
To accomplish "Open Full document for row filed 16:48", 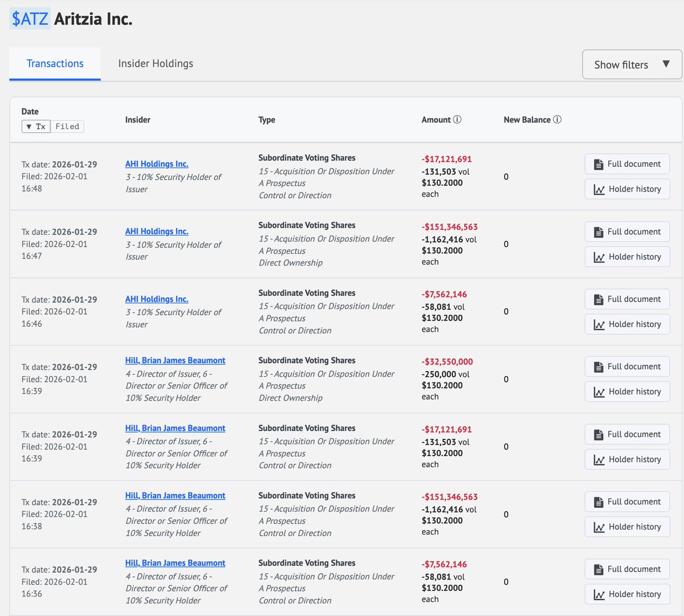I will (627, 164).
